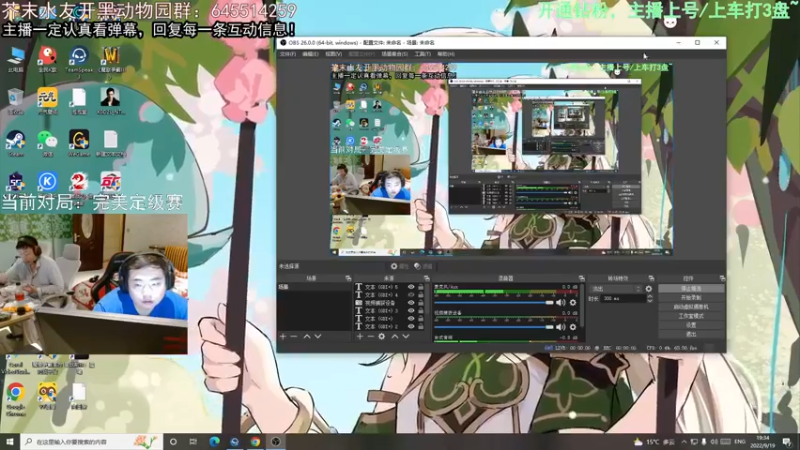Move scene down with down arrow
This screenshot has width=800, height=450.
click(x=317, y=337)
